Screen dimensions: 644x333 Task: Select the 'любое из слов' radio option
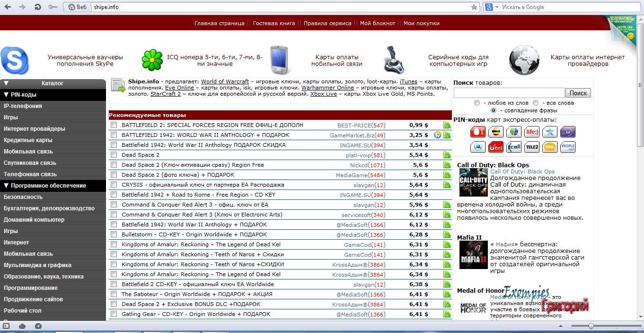(x=477, y=103)
